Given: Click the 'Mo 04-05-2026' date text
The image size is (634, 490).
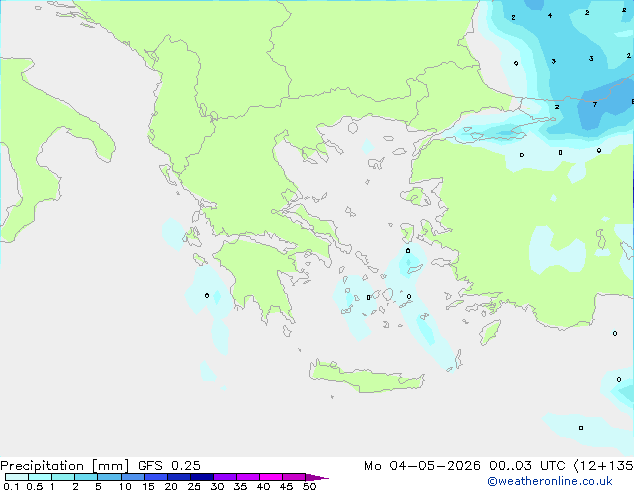Looking at the screenshot, I should point(422,466).
